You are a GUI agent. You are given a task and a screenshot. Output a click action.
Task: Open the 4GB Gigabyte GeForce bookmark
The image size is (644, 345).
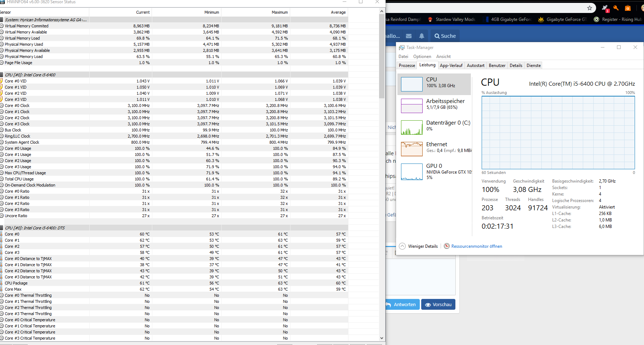point(508,19)
